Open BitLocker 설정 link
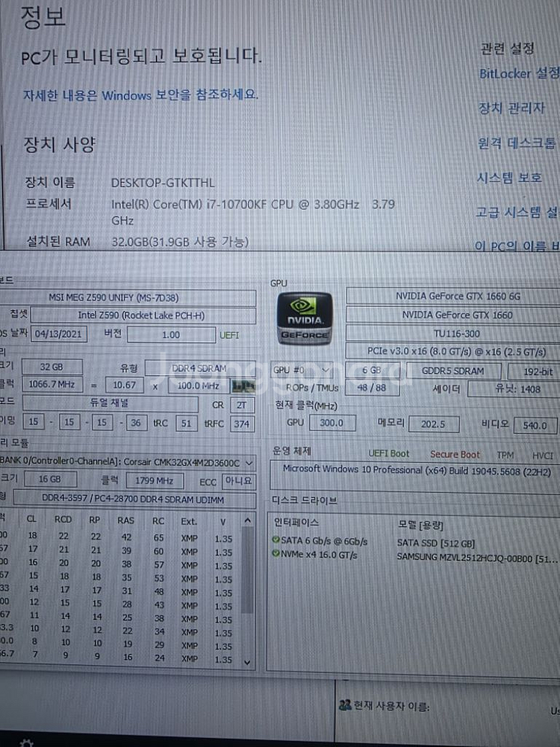Image resolution: width=560 pixels, height=747 pixels. pyautogui.click(x=519, y=73)
